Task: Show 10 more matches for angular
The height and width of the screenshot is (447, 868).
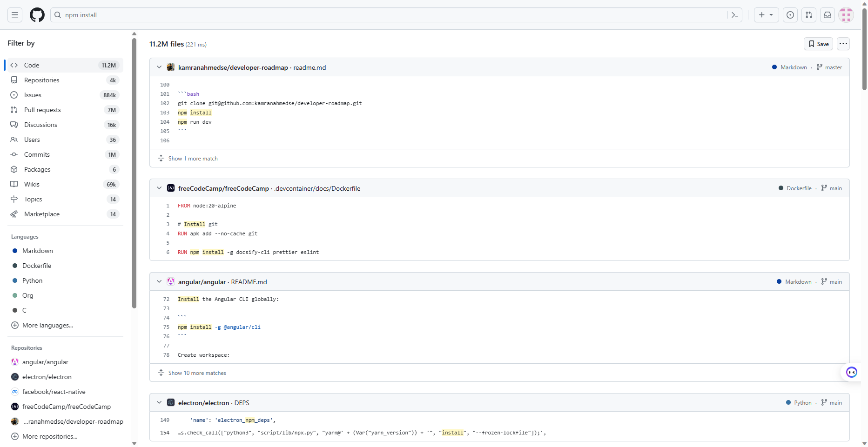Action: [x=197, y=373]
